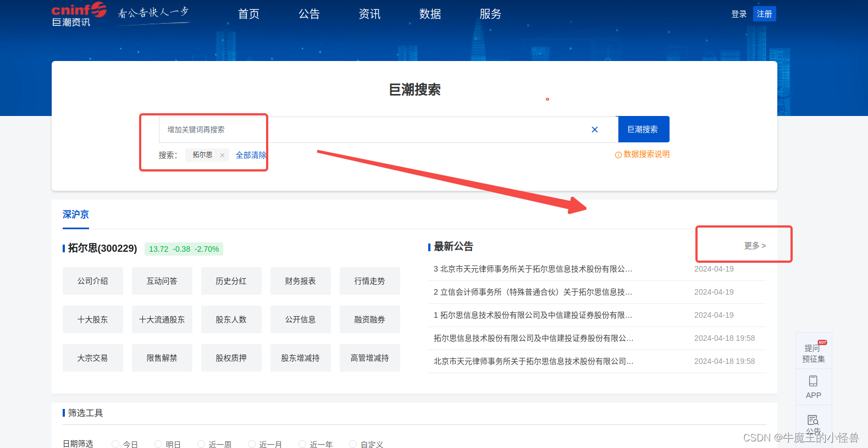Click the 登录 link
The height and width of the screenshot is (448, 868).
coord(739,14)
